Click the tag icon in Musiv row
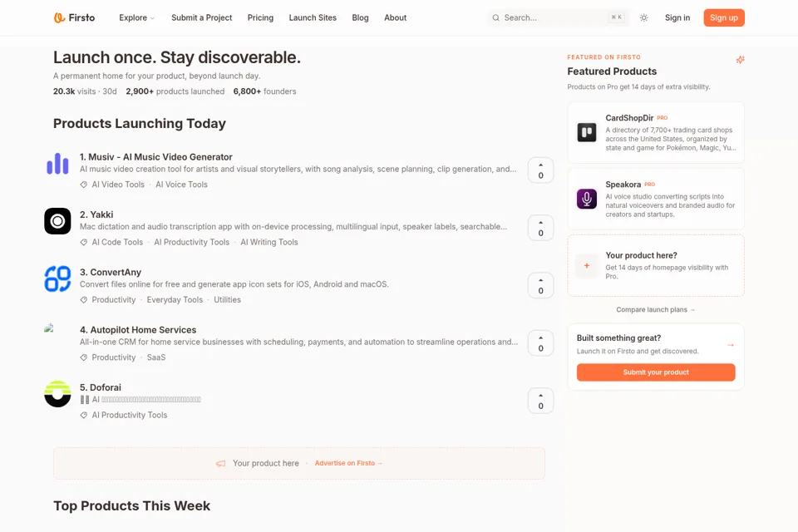The height and width of the screenshot is (532, 798). (83, 185)
